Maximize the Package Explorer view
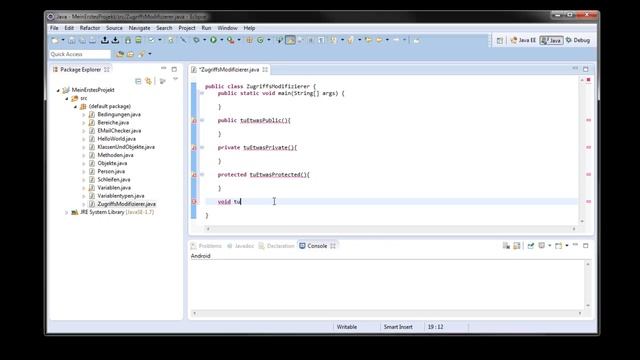The height and width of the screenshot is (360, 640). (174, 69)
